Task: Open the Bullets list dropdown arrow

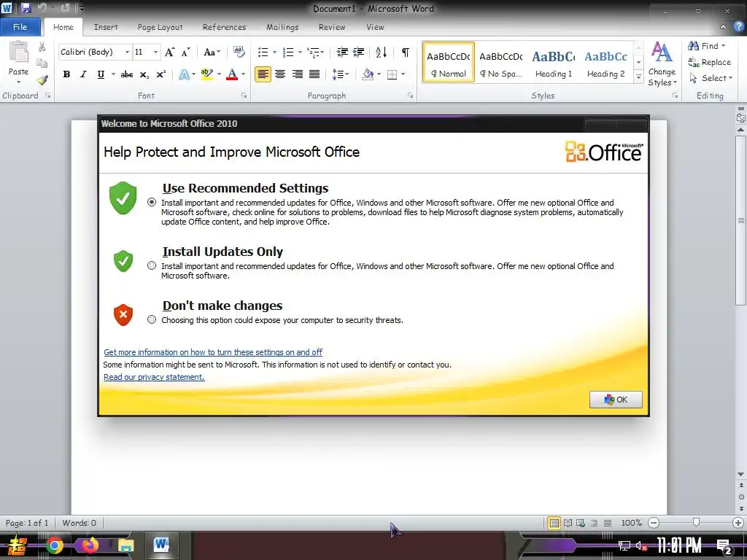Action: click(274, 52)
